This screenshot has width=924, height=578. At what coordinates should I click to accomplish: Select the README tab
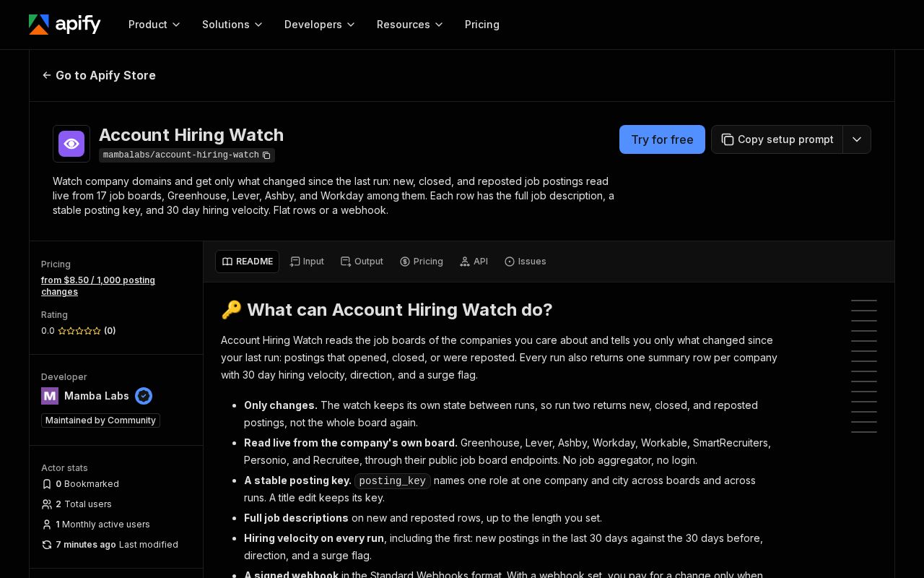pyautogui.click(x=247, y=262)
